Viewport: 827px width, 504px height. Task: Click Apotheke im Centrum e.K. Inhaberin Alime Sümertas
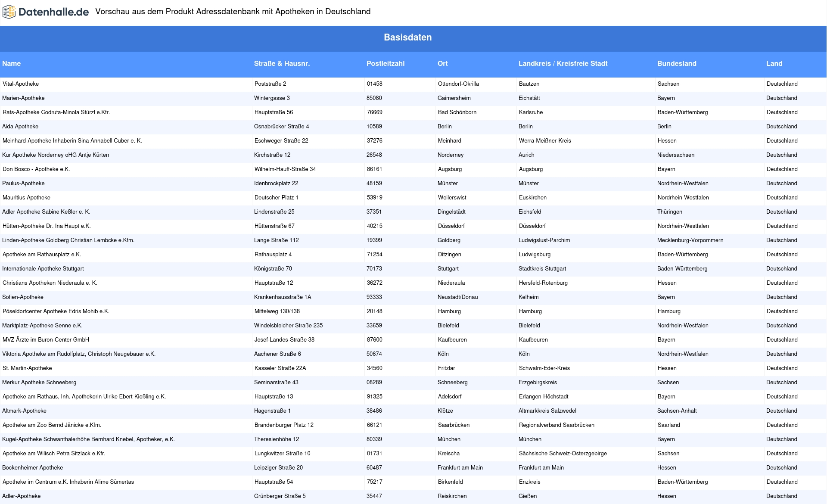[68, 482]
